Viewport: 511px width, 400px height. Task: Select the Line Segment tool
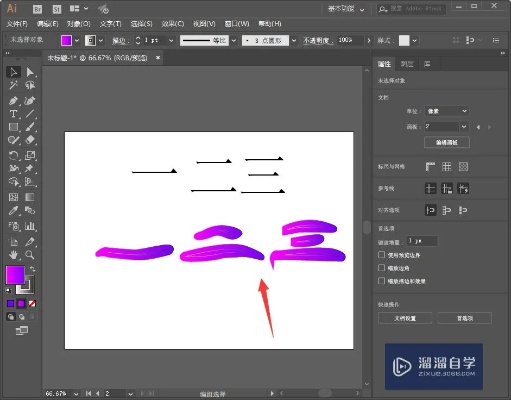pos(30,114)
